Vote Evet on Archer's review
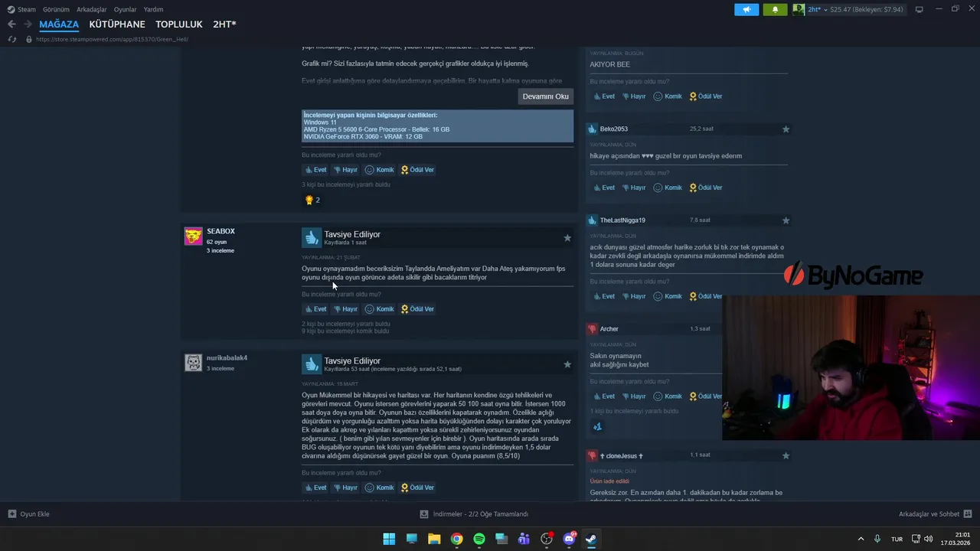The height and width of the screenshot is (551, 980). coord(604,396)
